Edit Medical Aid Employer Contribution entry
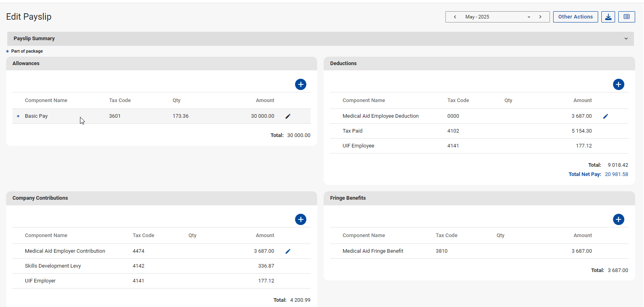644x307 pixels. 288,252
